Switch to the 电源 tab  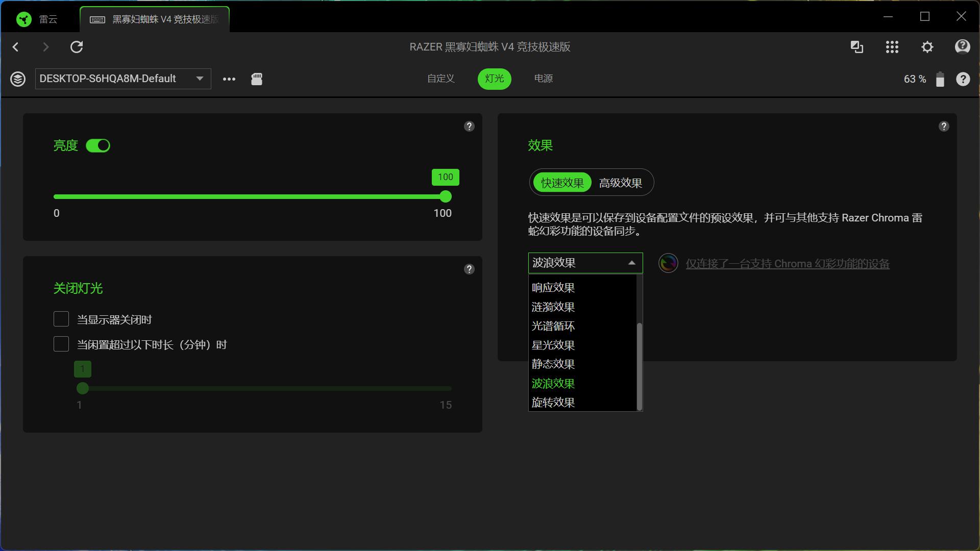tap(543, 79)
